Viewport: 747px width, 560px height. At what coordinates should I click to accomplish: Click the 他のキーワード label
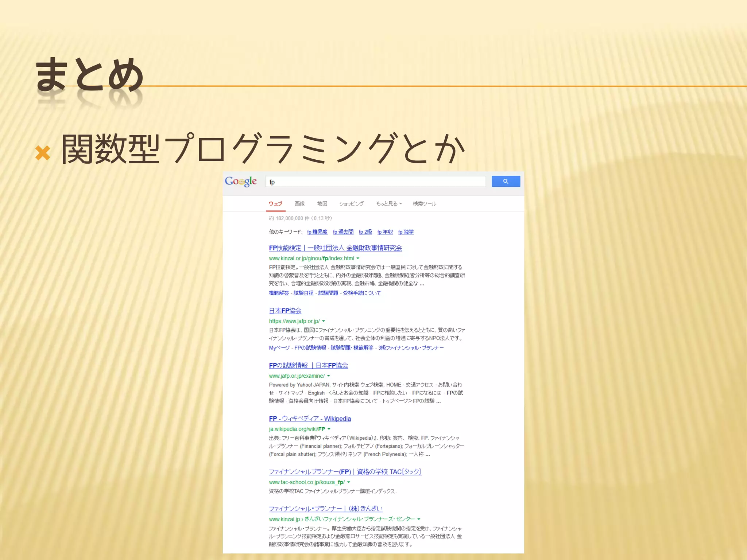pos(286,232)
